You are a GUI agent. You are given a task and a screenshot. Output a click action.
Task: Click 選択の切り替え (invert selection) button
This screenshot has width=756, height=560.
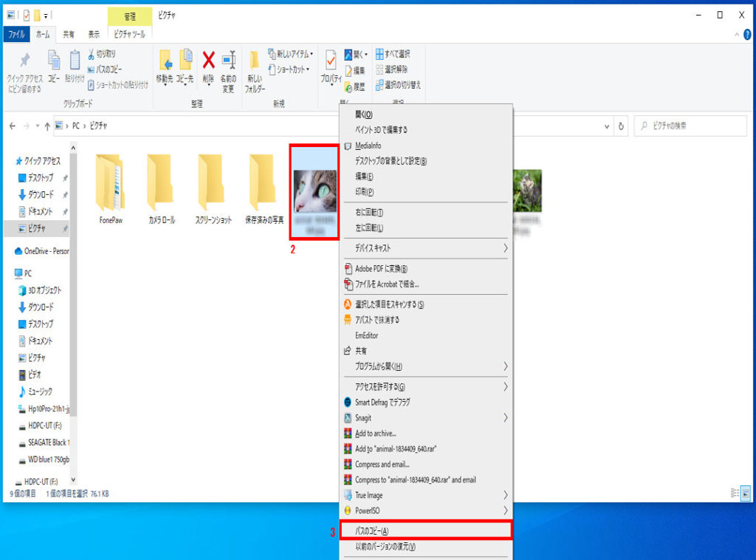398,85
